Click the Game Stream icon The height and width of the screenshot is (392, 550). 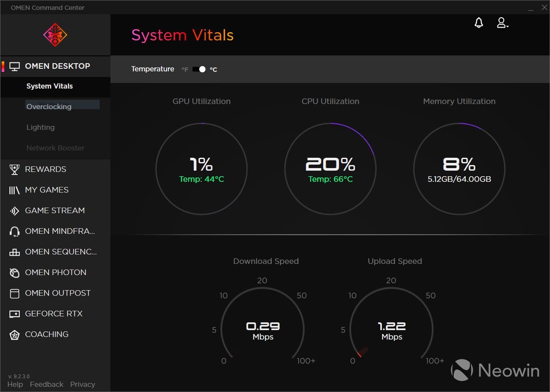tap(15, 211)
